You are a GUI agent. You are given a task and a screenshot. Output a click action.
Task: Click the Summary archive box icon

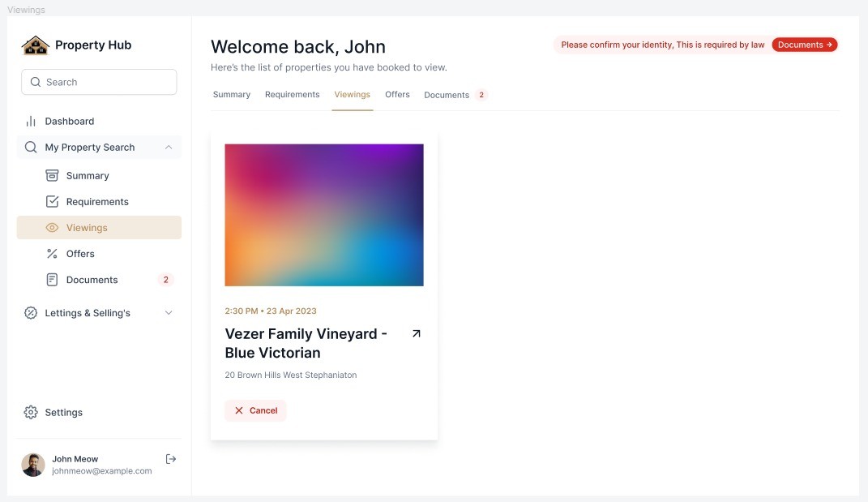(x=52, y=176)
